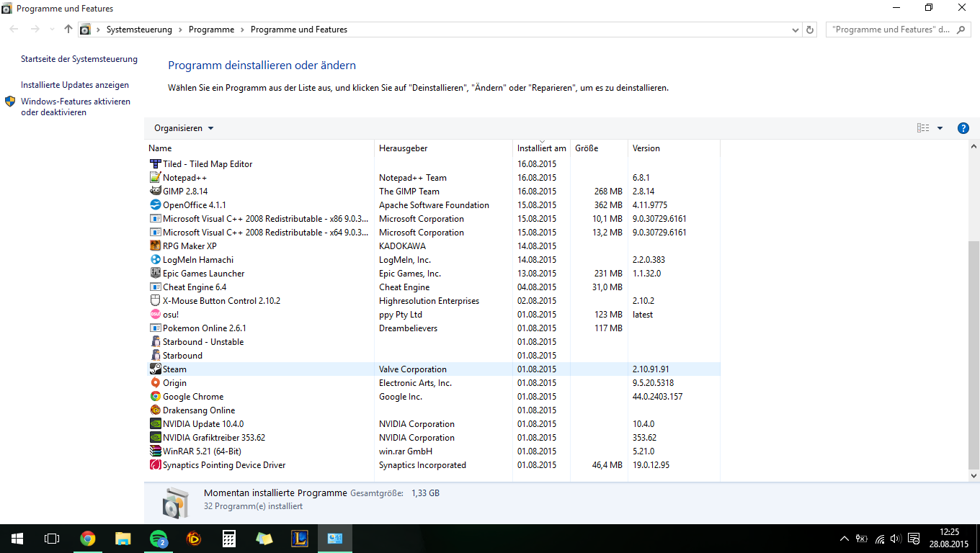Click Pokemon Online 2.6.1 icon
The width and height of the screenshot is (980, 553).
coord(155,328)
